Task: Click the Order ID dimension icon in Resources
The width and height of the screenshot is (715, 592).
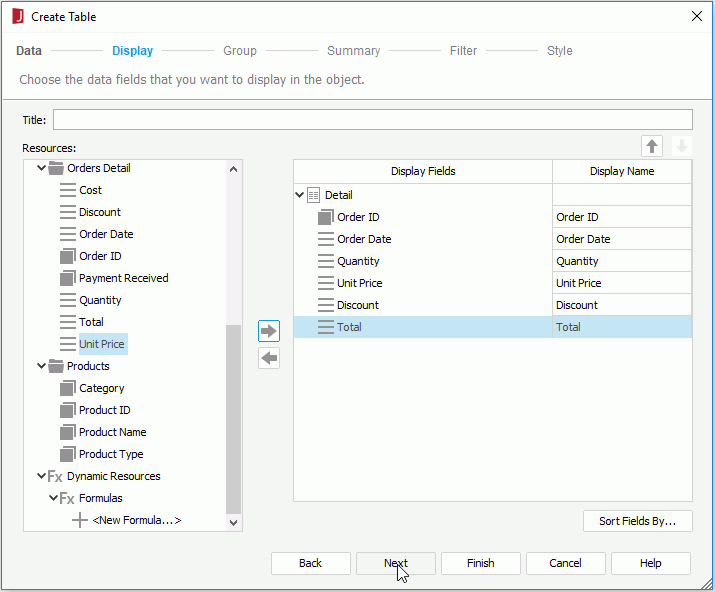Action: click(67, 256)
